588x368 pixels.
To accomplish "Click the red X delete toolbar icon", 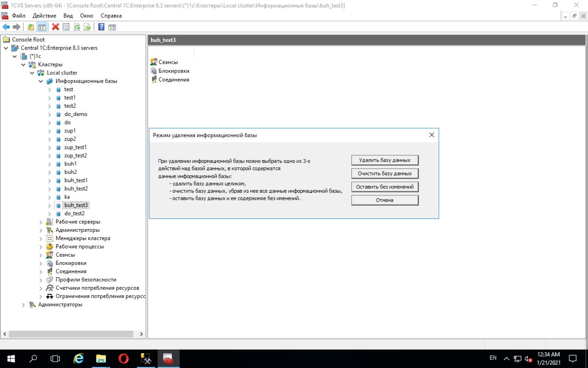I will [x=56, y=27].
